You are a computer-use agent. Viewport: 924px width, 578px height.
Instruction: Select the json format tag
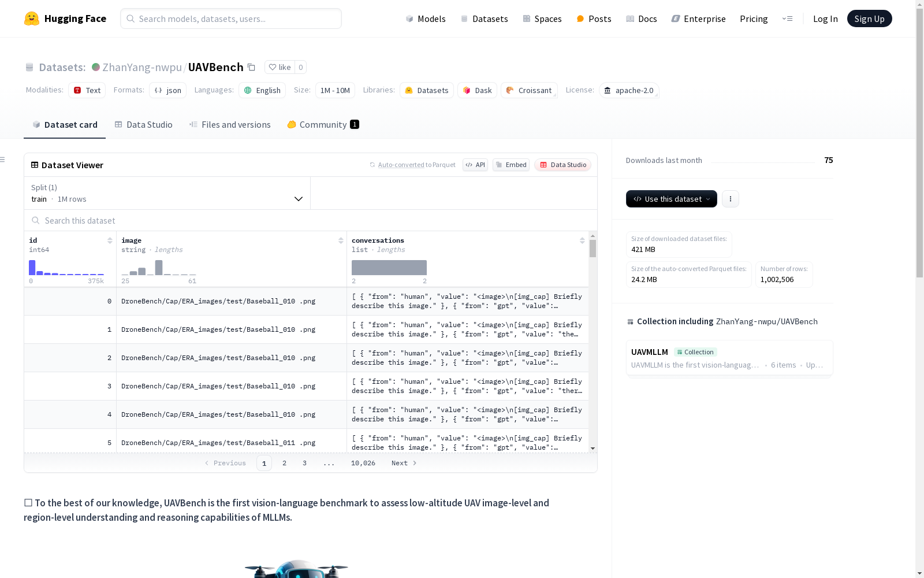[168, 90]
